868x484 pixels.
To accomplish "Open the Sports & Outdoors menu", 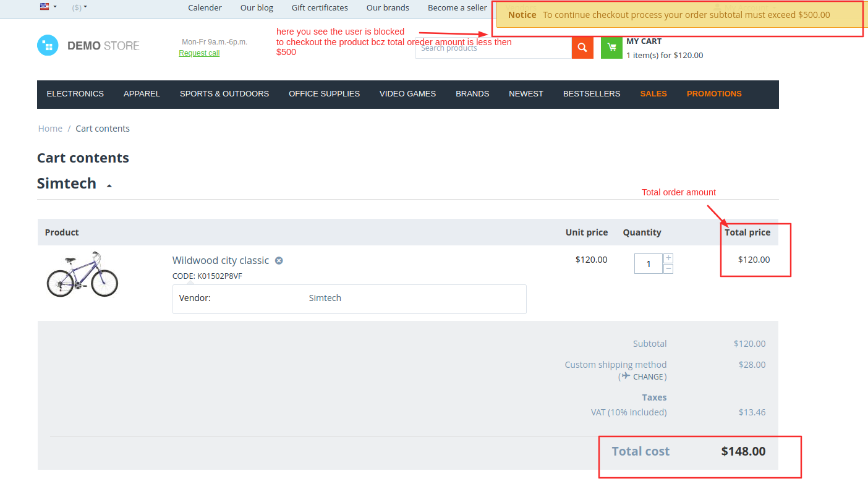I will [x=224, y=94].
